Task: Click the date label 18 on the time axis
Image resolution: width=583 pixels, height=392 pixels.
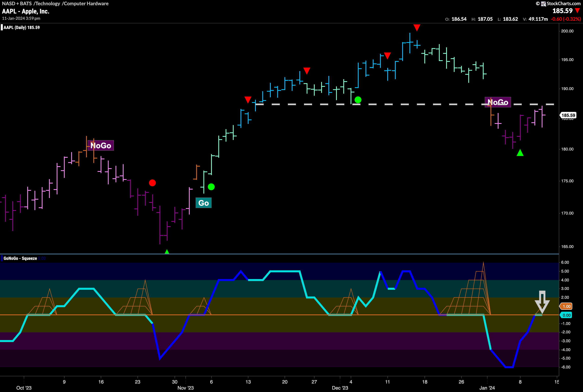Action: (x=425, y=382)
